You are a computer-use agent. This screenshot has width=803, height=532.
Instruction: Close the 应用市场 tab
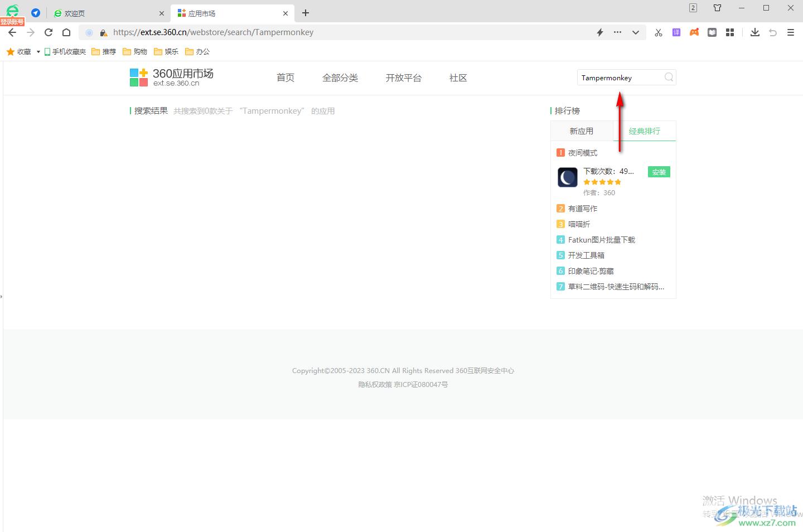[x=286, y=13]
